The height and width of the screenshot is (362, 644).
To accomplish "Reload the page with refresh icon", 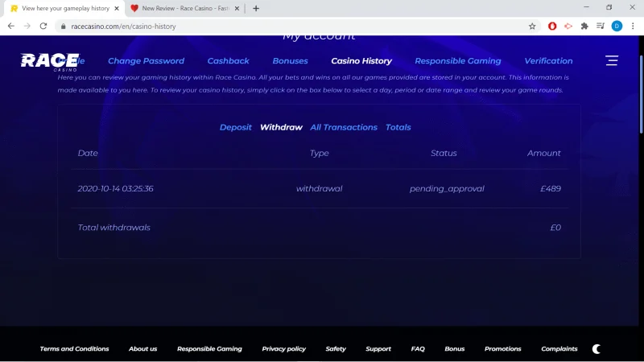I will (x=43, y=27).
